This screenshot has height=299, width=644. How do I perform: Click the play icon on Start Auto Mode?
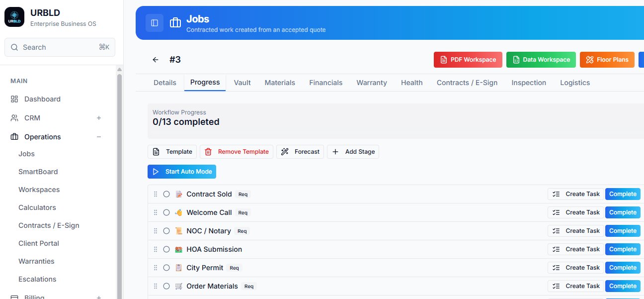(156, 172)
